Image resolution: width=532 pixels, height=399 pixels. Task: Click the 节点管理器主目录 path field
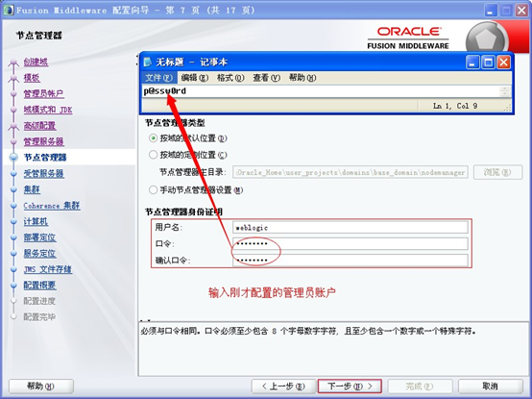pyautogui.click(x=351, y=172)
